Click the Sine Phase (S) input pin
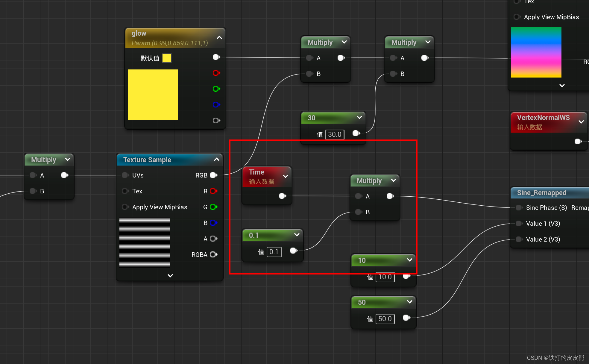The height and width of the screenshot is (364, 589). [519, 208]
